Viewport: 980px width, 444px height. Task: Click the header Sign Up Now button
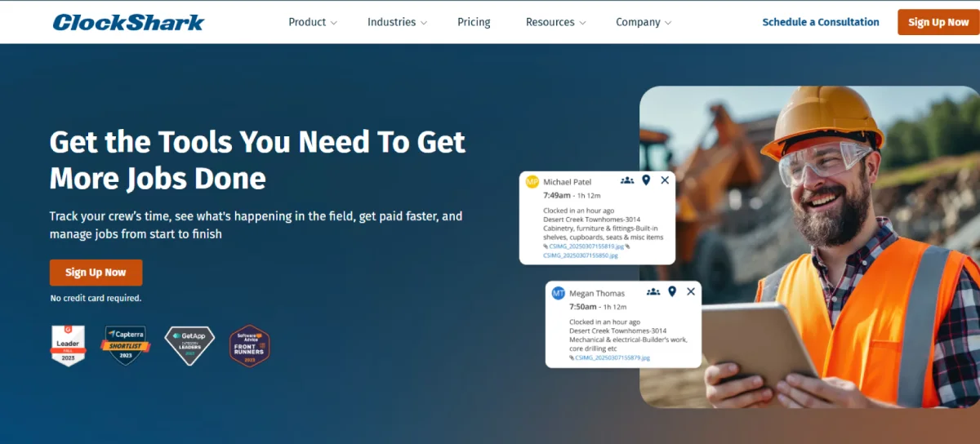coord(938,22)
